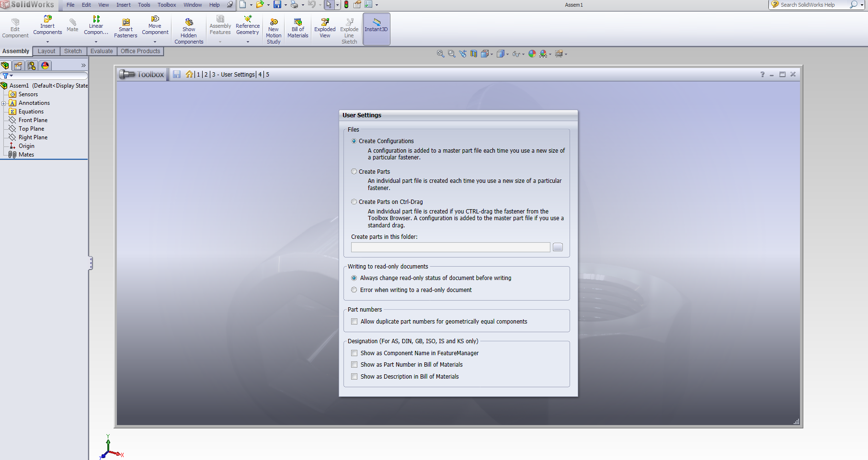Select Always change read-only status option
Screen dimensions: 868x460
[x=354, y=278]
